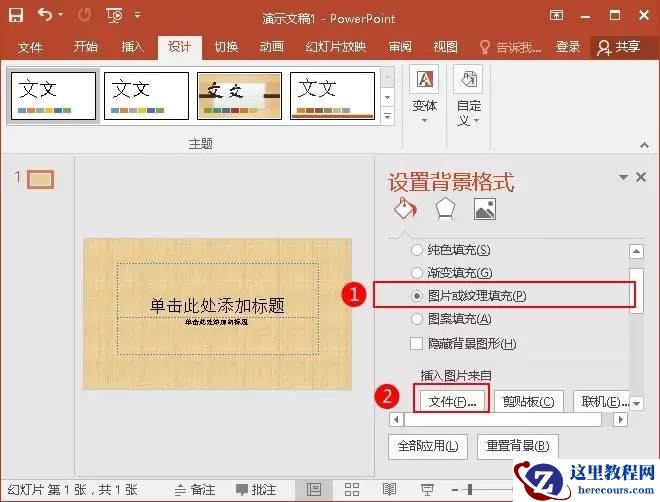Click 全部应用 apply to all button
Screen dimensions: 660x502
[428, 446]
